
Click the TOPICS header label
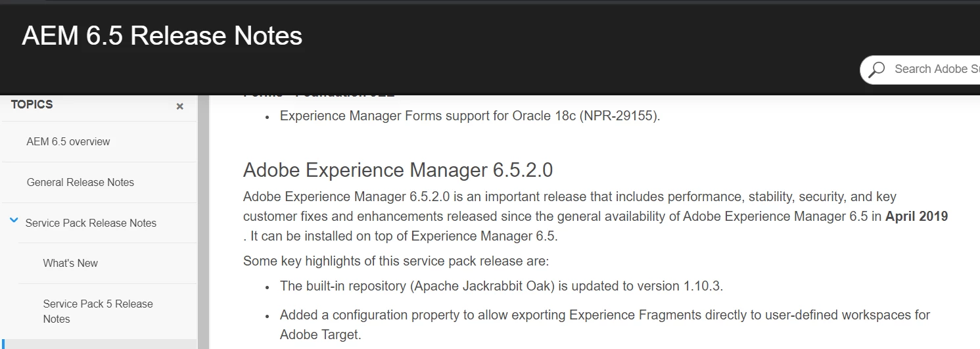32,105
